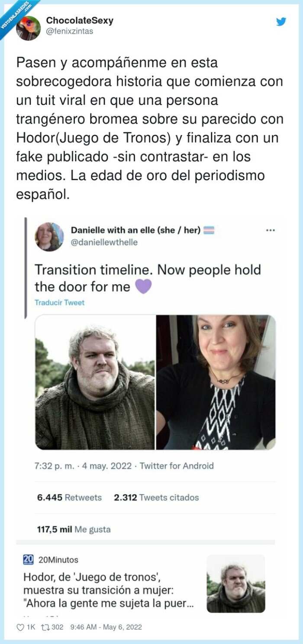The image size is (303, 644).
Task: Click the Traducir Tweet link
Action: pyautogui.click(x=60, y=303)
